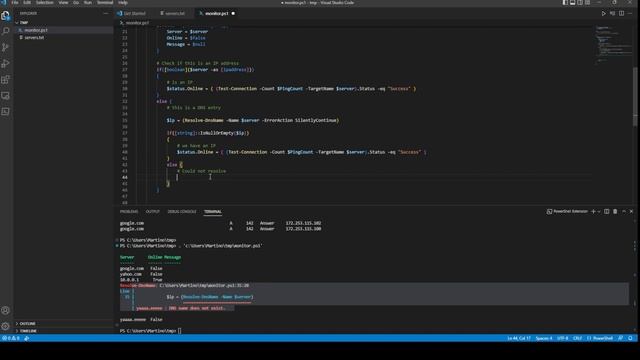This screenshot has height=360, width=640.
Task: Open the Run menu
Action: [87, 2]
